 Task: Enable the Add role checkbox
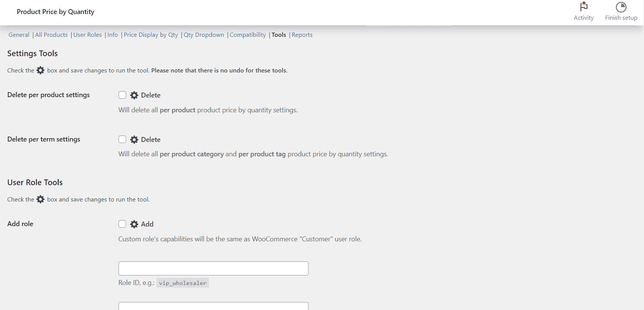click(x=122, y=224)
